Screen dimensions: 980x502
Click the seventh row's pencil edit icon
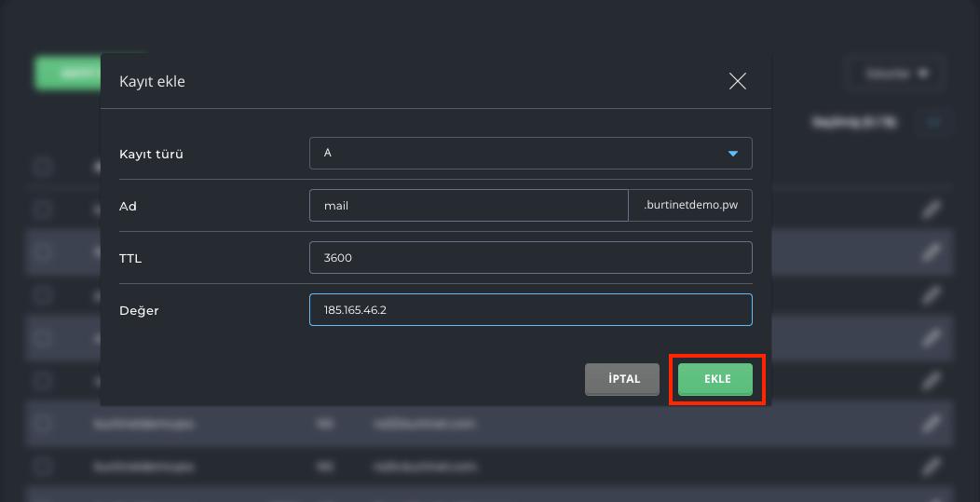pos(931,466)
